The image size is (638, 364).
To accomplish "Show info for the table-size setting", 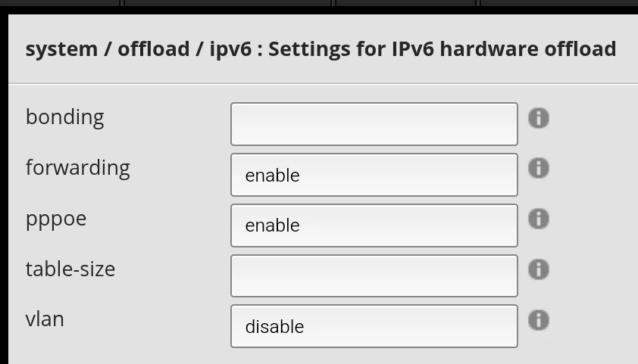I will [538, 269].
